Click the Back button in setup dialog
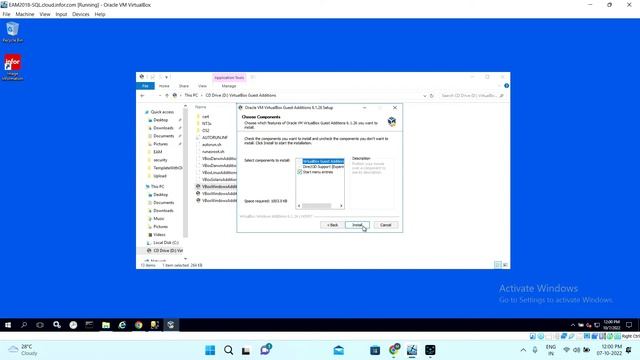 click(332, 225)
